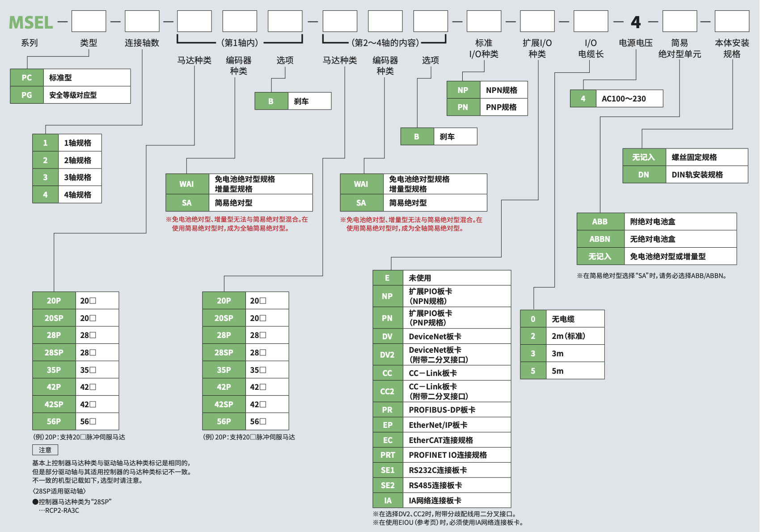The width and height of the screenshot is (760, 532).
Task: Click the (第1轴内) bracket label
Action: tap(240, 43)
